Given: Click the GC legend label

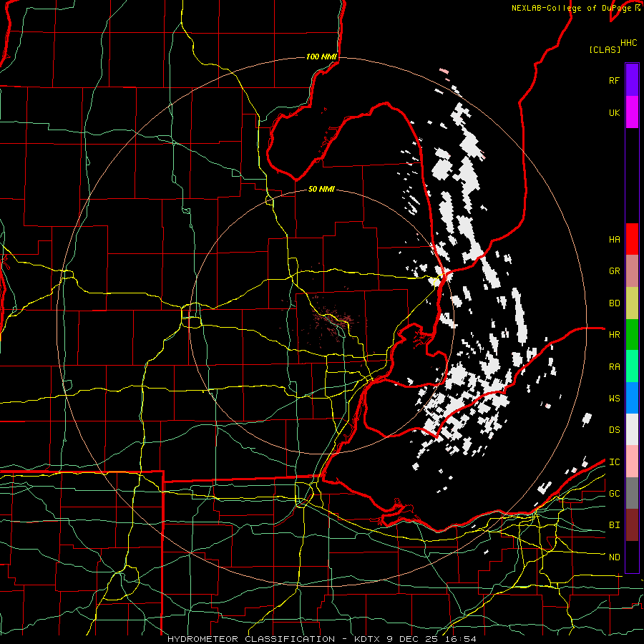Looking at the screenshot, I should coord(614,494).
